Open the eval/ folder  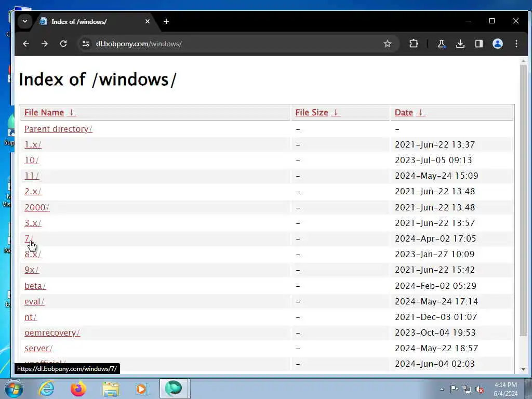tap(34, 301)
